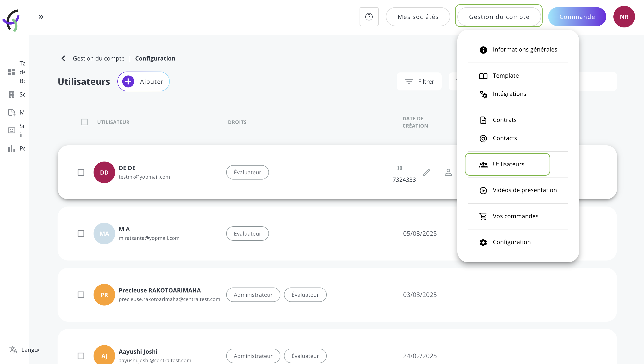Image resolution: width=644 pixels, height=364 pixels.
Task: Open Contrats menu item
Action: coord(518,120)
